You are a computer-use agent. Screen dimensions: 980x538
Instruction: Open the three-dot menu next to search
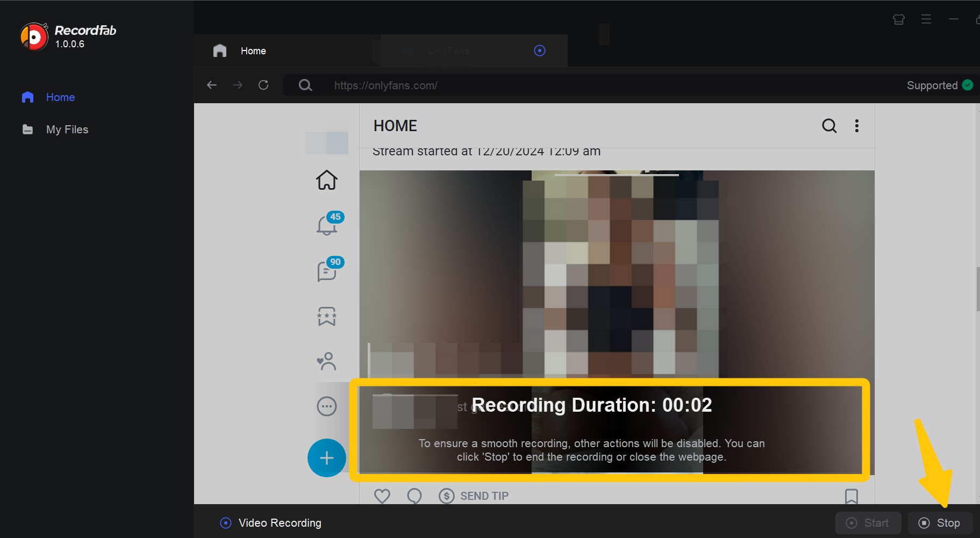pyautogui.click(x=857, y=126)
